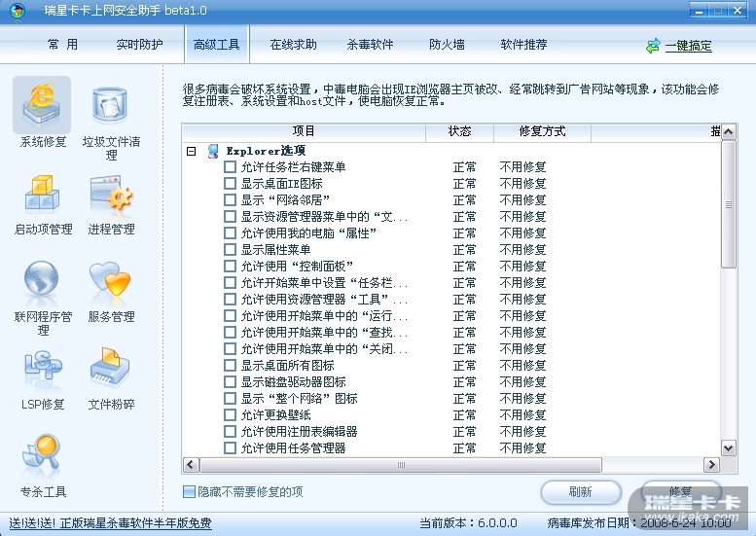Sort by the 项目 column header

point(304,131)
